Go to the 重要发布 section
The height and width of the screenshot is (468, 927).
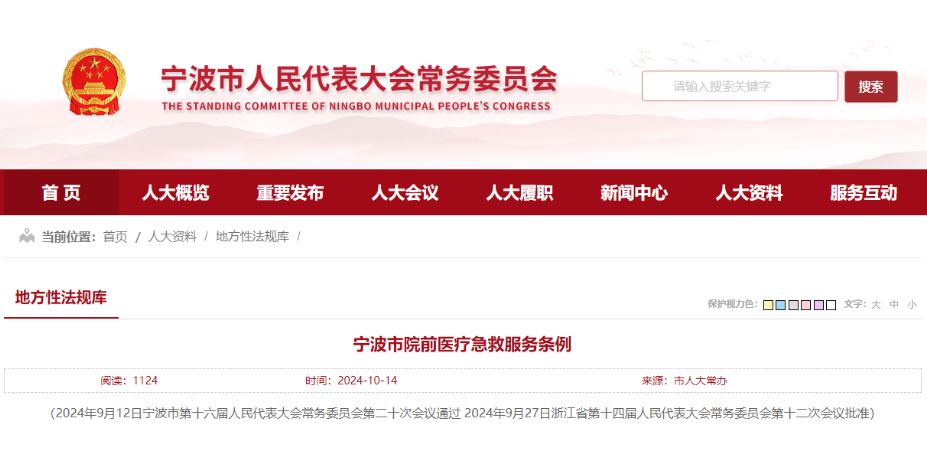(290, 193)
